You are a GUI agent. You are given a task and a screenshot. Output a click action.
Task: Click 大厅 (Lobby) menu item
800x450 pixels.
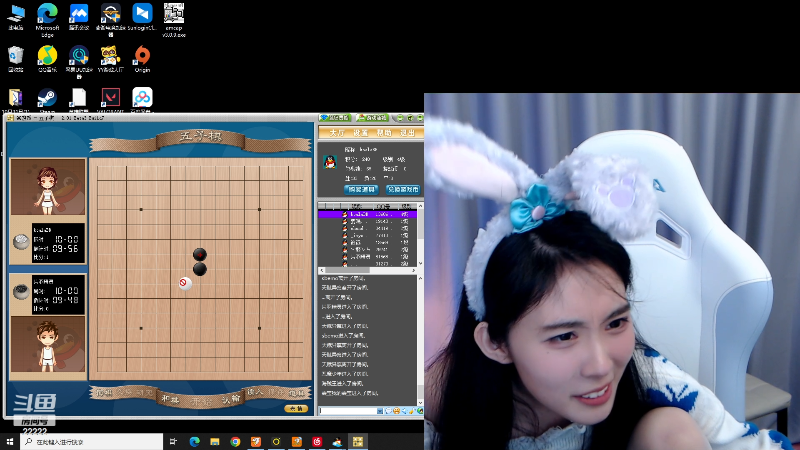click(x=337, y=133)
